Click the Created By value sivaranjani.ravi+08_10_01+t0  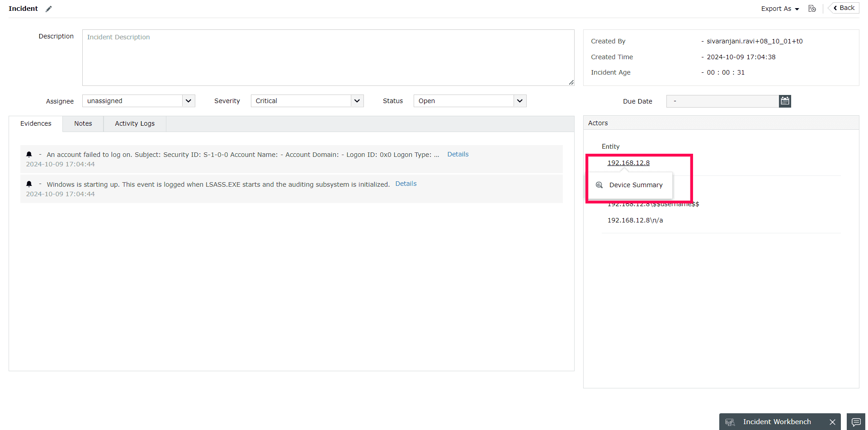pos(755,41)
